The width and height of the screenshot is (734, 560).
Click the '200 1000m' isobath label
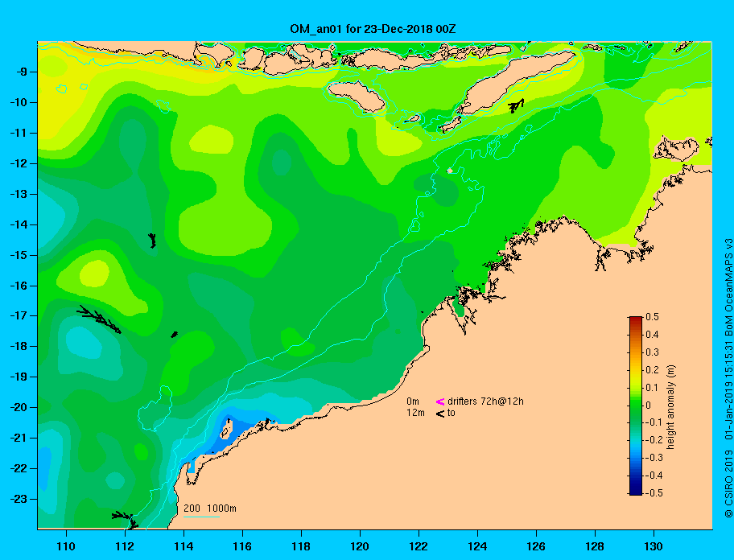[x=210, y=509]
